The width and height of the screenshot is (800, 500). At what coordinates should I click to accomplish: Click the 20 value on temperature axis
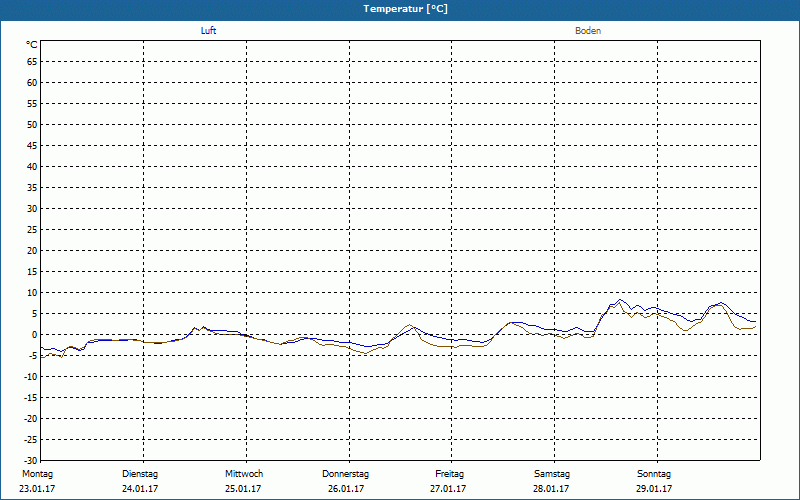[x=32, y=251]
